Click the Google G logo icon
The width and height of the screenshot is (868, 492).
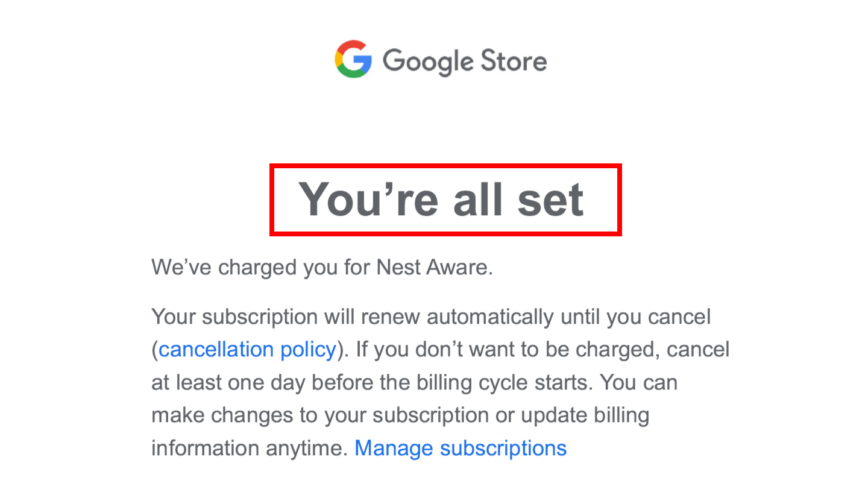pos(353,59)
